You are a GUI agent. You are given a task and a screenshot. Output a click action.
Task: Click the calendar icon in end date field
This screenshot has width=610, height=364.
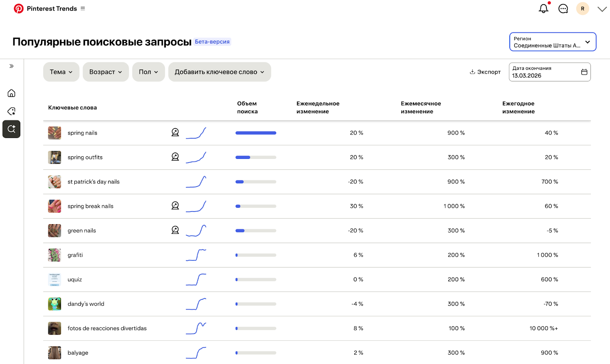(x=584, y=72)
